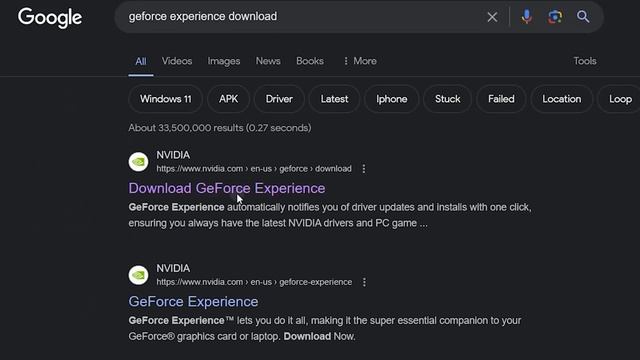Apply the Loop filter chip

(619, 99)
